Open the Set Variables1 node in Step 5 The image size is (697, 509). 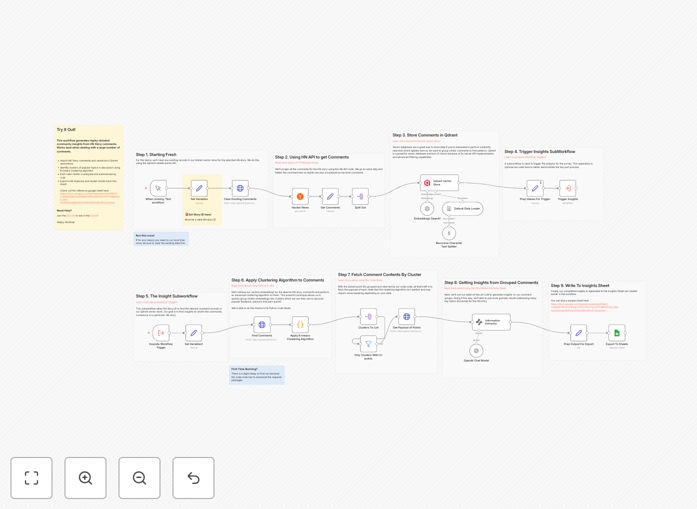(193, 333)
